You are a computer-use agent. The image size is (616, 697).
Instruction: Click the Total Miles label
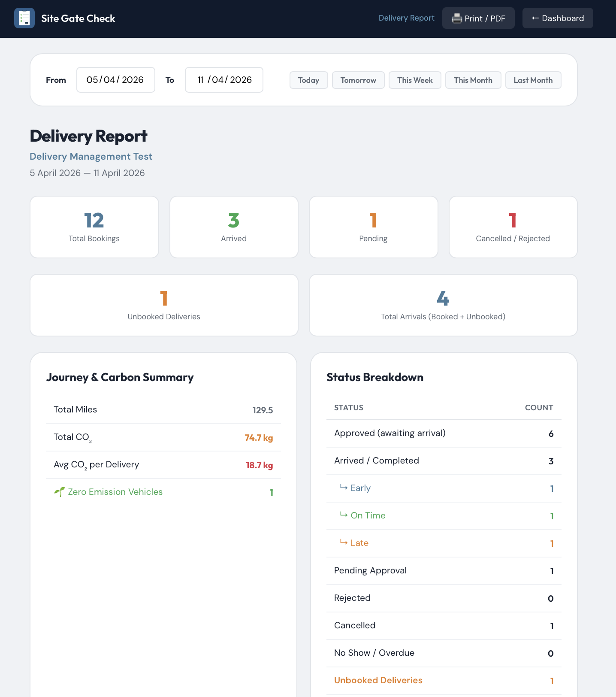pos(75,409)
